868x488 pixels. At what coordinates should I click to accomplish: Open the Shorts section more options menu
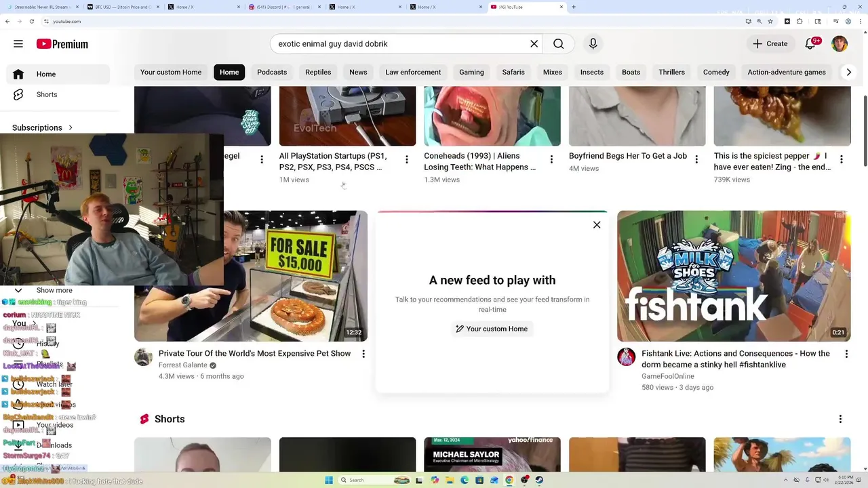[x=840, y=420]
